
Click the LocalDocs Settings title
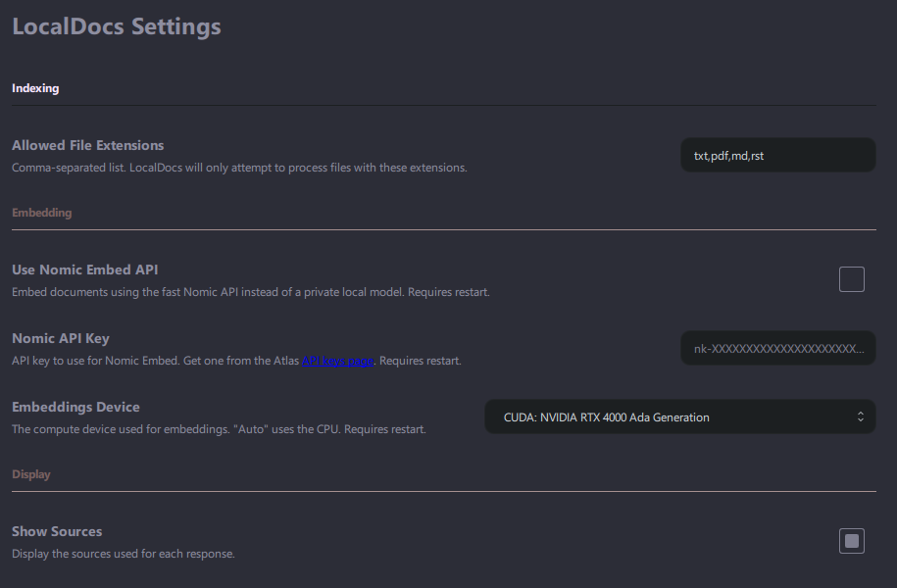(x=116, y=26)
